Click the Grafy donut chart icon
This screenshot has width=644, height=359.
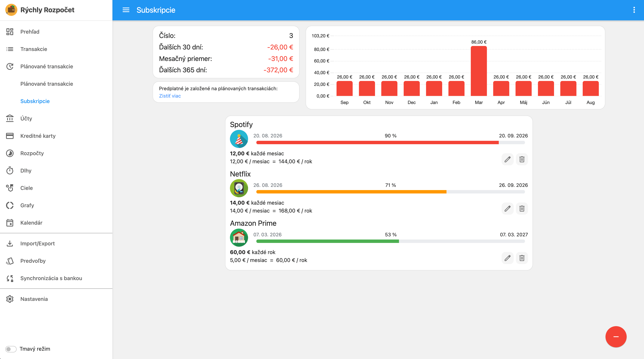click(x=10, y=205)
